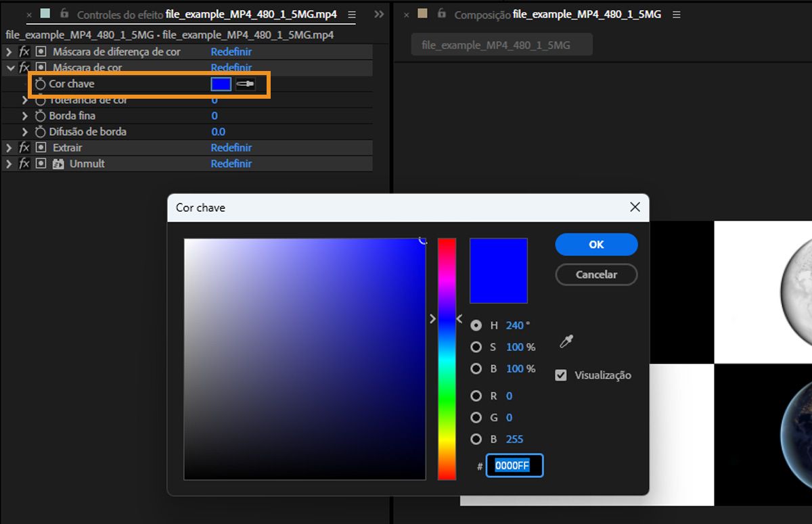This screenshot has width=812, height=524.
Task: Select the G green radio button
Action: click(x=476, y=417)
